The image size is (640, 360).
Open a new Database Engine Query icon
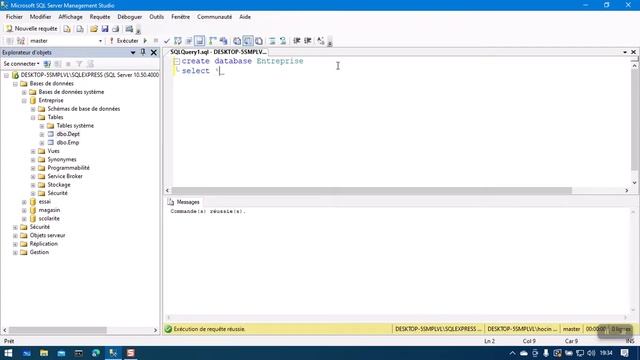tap(67, 29)
